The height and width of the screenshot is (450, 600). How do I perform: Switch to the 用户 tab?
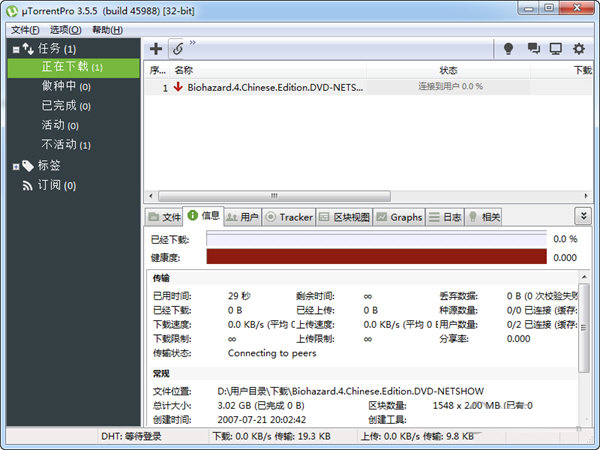pos(242,217)
